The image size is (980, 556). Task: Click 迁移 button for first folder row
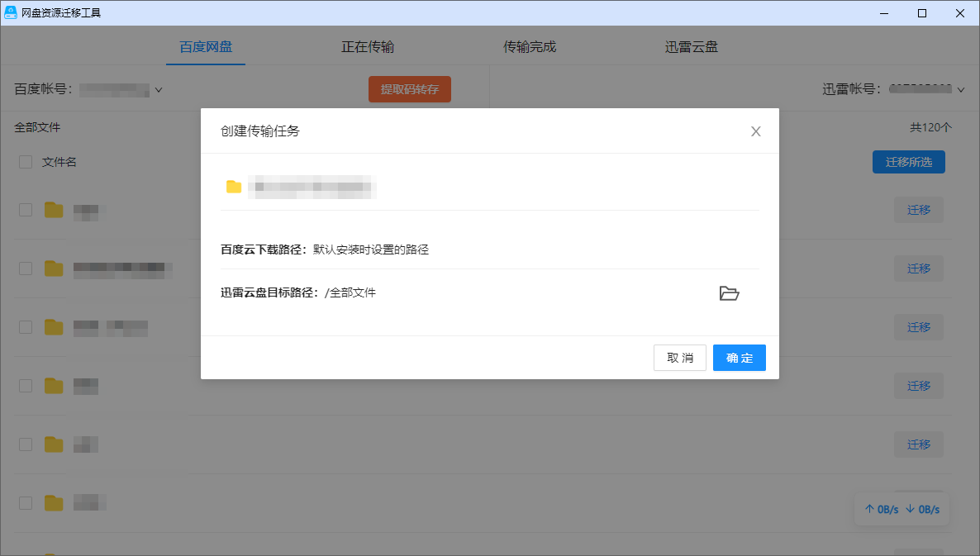click(919, 210)
